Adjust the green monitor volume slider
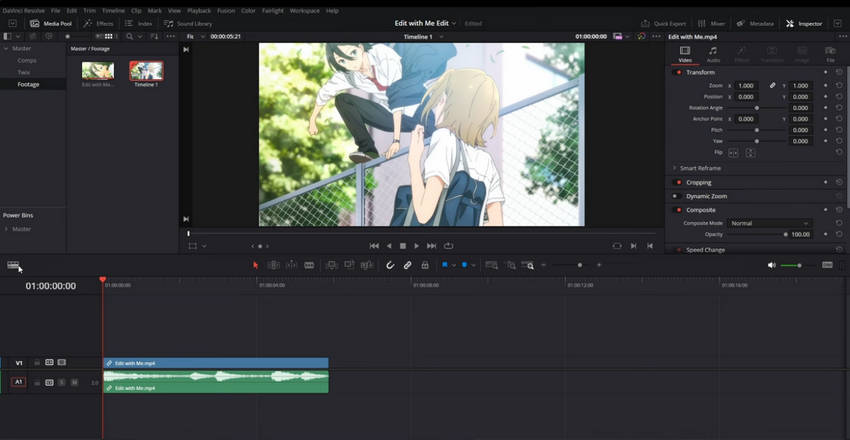The width and height of the screenshot is (850, 440). (x=799, y=265)
